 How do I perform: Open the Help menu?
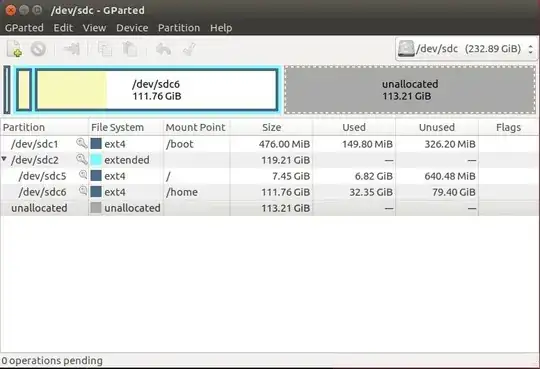click(221, 28)
